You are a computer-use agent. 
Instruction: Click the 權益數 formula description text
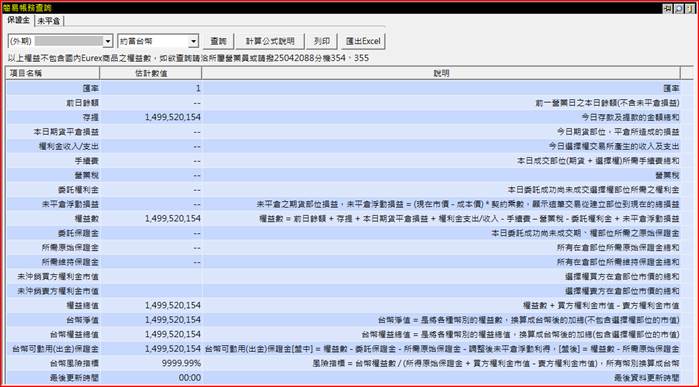coord(469,218)
